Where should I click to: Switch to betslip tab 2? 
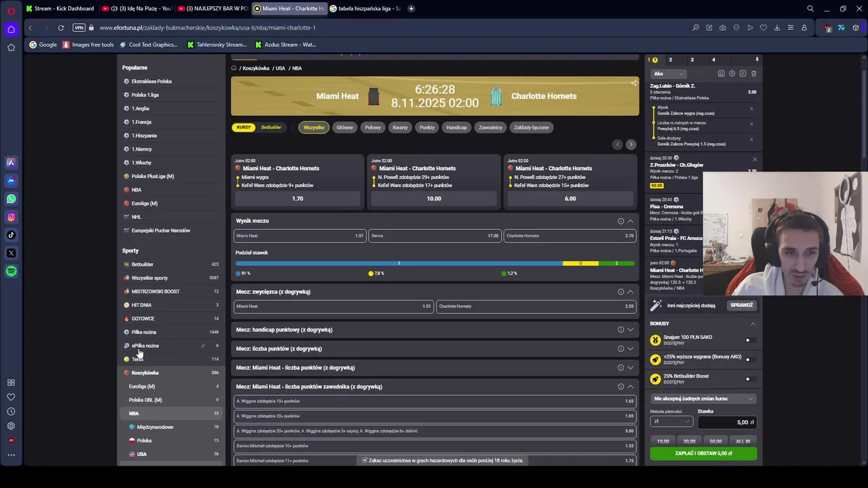(671, 60)
